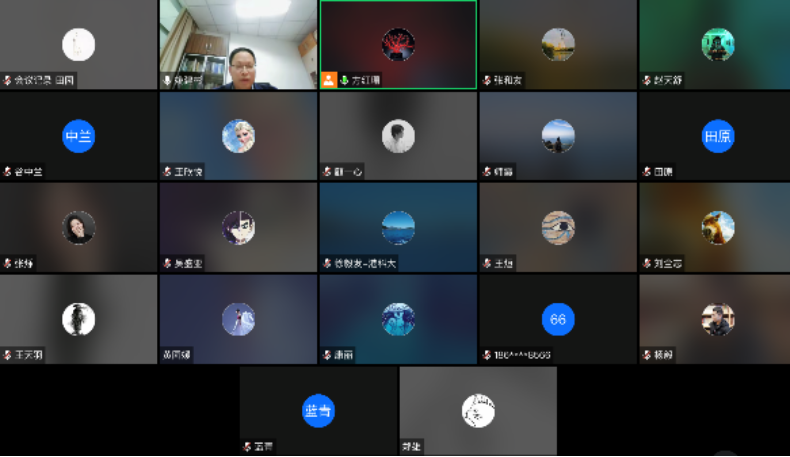The width and height of the screenshot is (790, 457).
Task: Click the microphone icon on the live camera tile
Action: (x=168, y=80)
